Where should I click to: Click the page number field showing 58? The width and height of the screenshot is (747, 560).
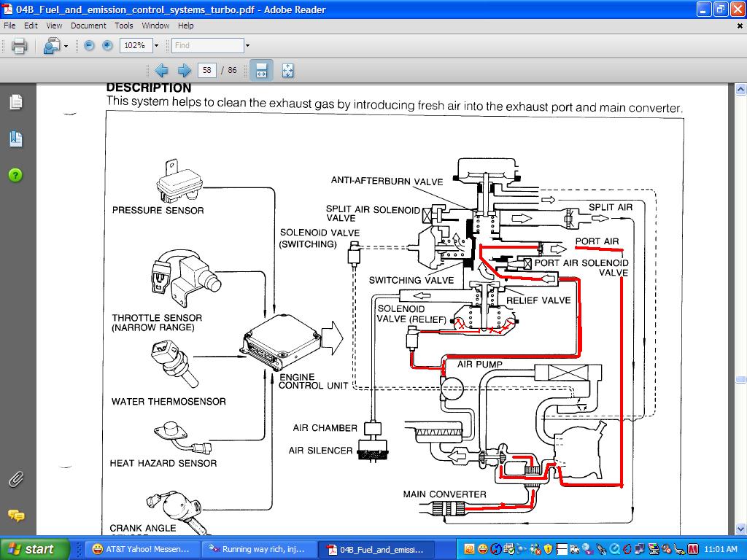pos(206,71)
